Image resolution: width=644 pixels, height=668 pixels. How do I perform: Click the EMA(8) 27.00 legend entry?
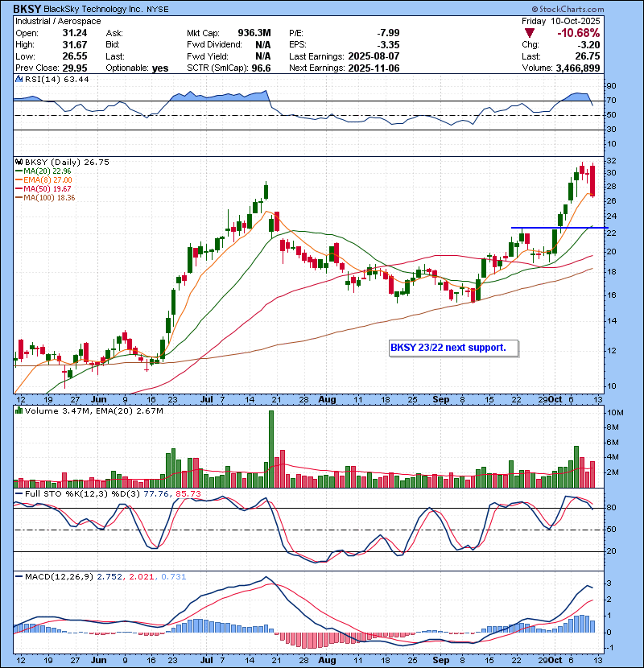pos(44,179)
